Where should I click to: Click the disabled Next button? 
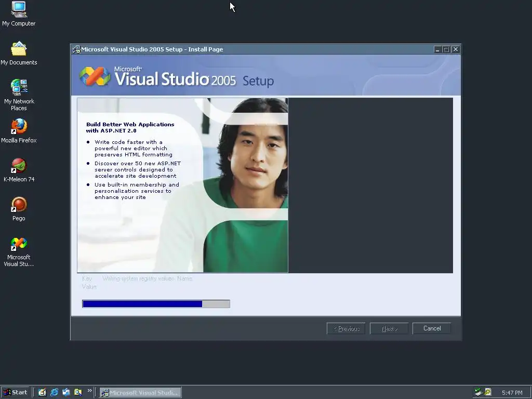point(389,328)
